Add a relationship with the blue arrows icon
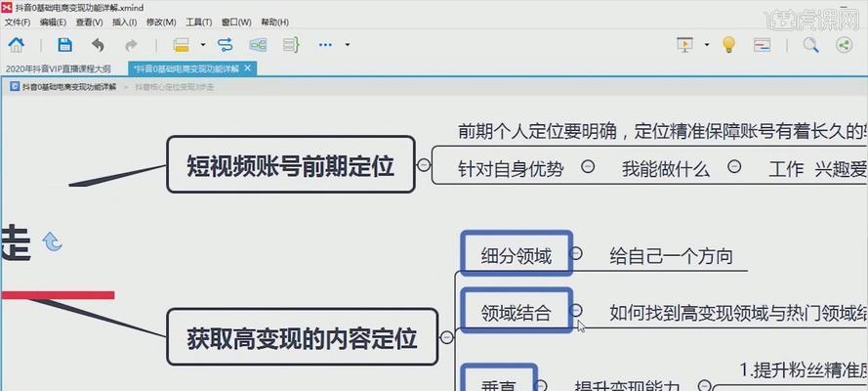The width and height of the screenshot is (868, 391). [226, 45]
